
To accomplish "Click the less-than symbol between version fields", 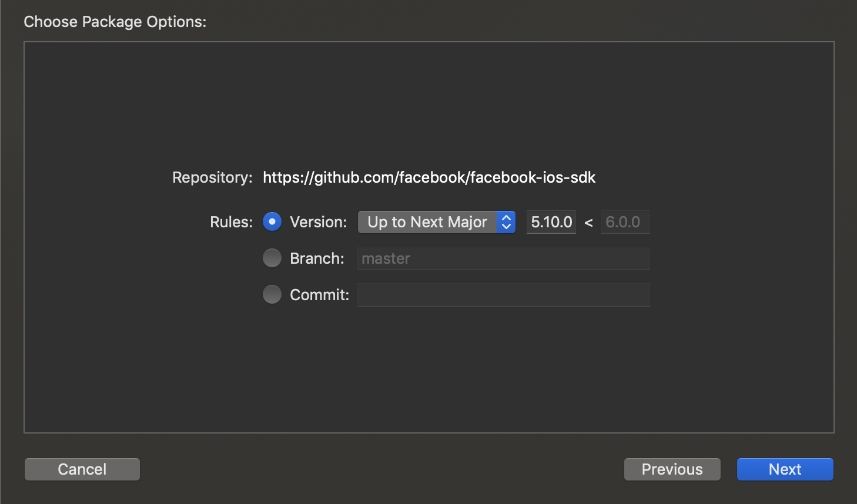I will pyautogui.click(x=588, y=223).
